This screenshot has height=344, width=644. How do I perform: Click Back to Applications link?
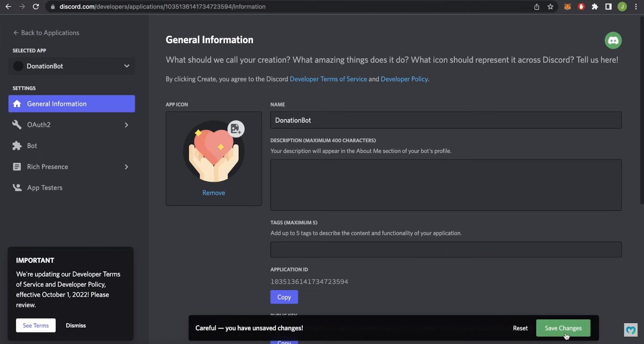(x=46, y=33)
